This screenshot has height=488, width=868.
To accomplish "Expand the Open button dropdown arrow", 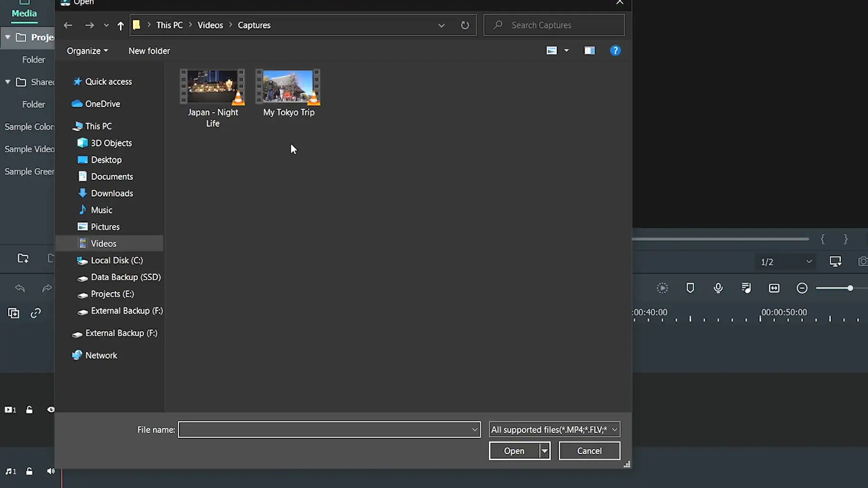I will pyautogui.click(x=543, y=450).
